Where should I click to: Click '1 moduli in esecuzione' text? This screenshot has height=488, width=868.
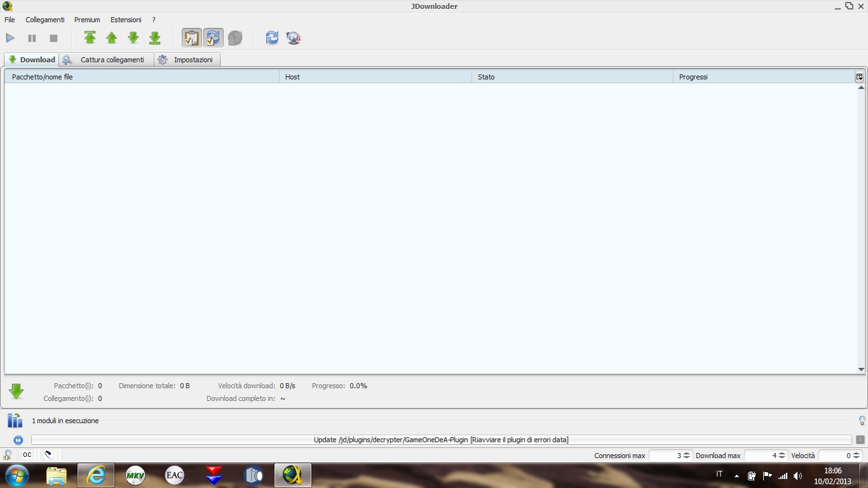(x=65, y=421)
